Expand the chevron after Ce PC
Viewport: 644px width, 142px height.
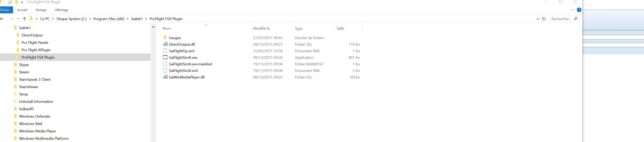53,19
